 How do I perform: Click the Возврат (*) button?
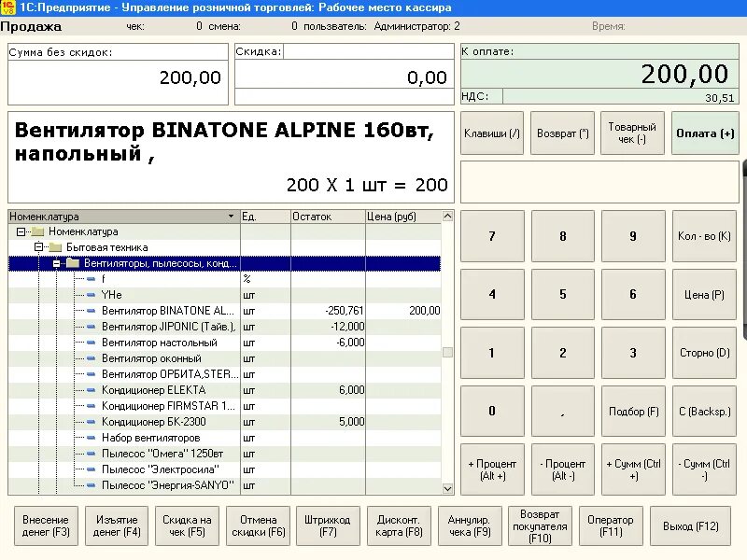coord(563,133)
